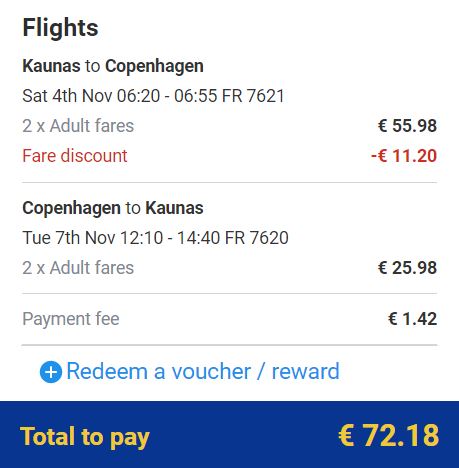This screenshot has height=468, width=459.
Task: Open Redeem a voucher / reward link
Action: coord(203,371)
